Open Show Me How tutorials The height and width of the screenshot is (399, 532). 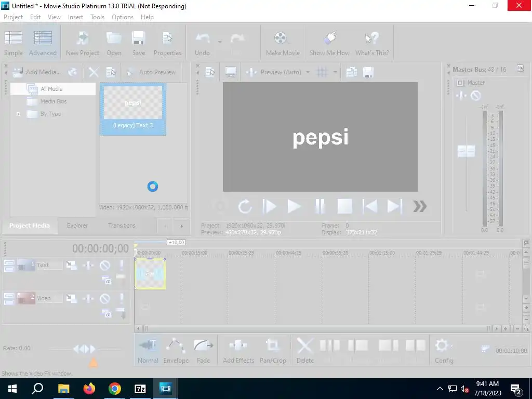[329, 43]
